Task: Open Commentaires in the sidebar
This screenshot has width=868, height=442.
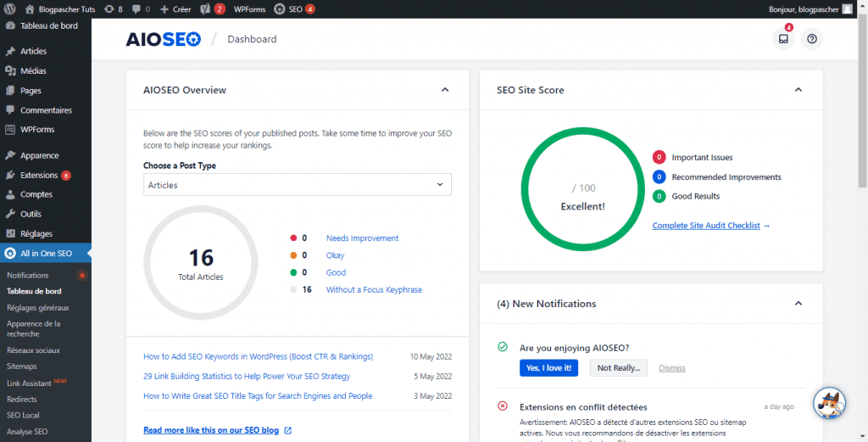Action: tap(46, 110)
